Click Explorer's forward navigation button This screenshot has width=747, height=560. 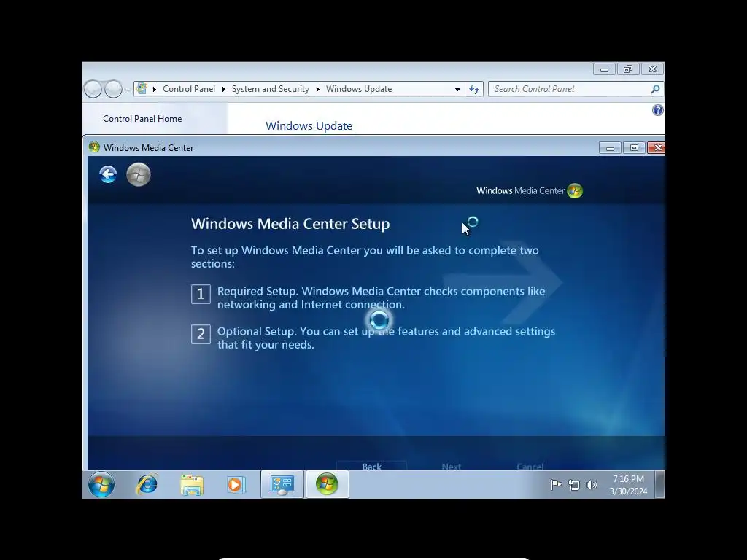coord(113,89)
